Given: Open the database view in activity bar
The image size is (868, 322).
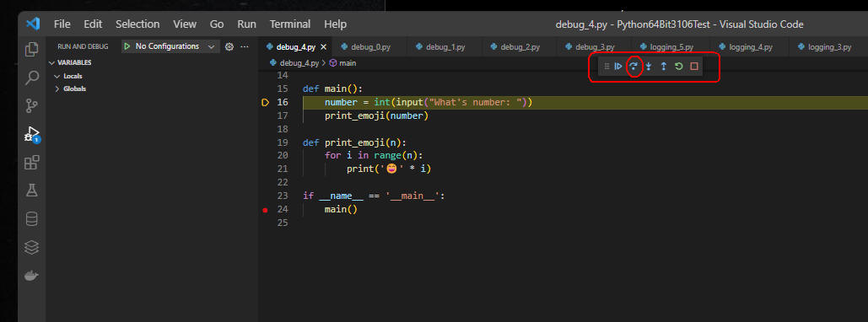Looking at the screenshot, I should pyautogui.click(x=32, y=219).
